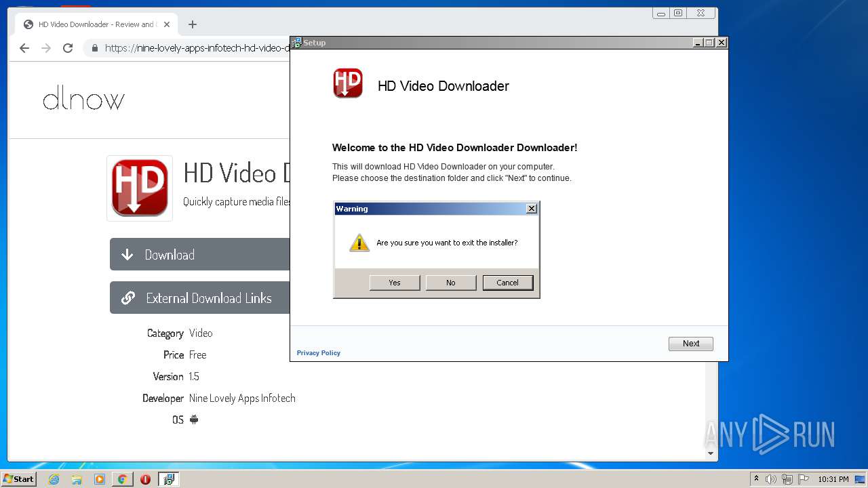
Task: Click the page scrollbar down arrow
Action: coord(711,453)
